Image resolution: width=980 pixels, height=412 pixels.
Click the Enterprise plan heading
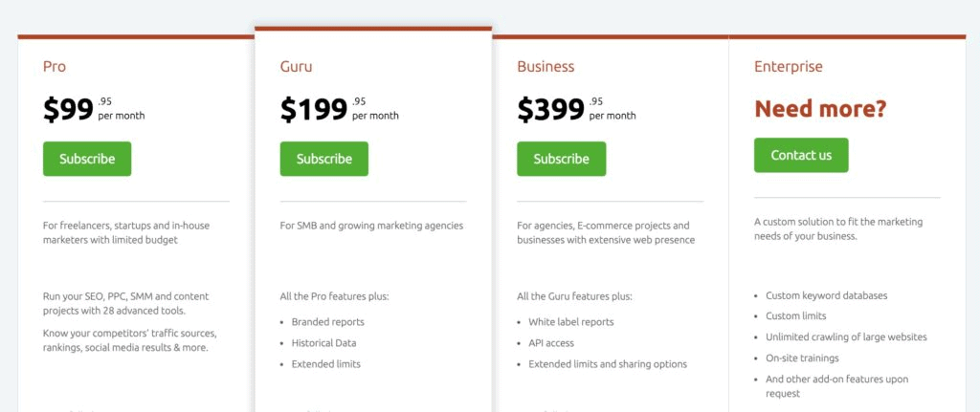789,66
